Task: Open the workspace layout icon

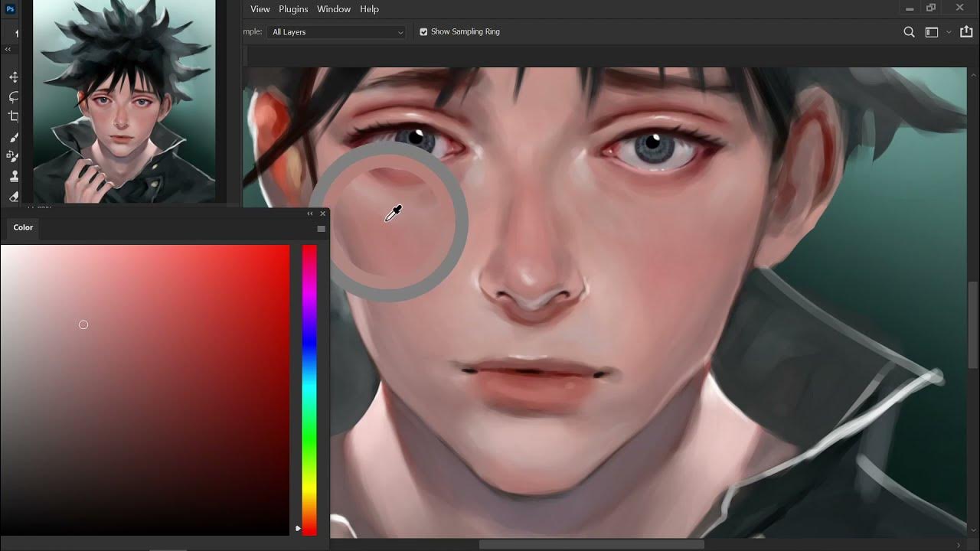Action: click(932, 32)
